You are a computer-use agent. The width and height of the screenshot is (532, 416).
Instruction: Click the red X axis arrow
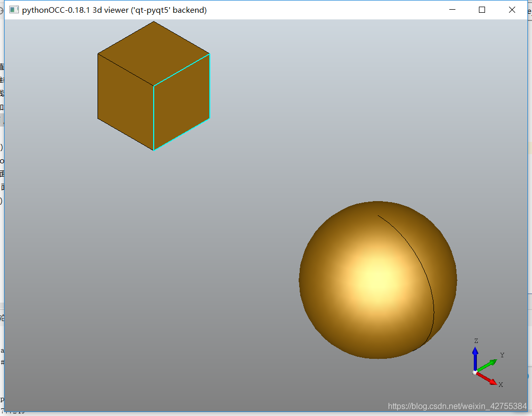tap(488, 379)
